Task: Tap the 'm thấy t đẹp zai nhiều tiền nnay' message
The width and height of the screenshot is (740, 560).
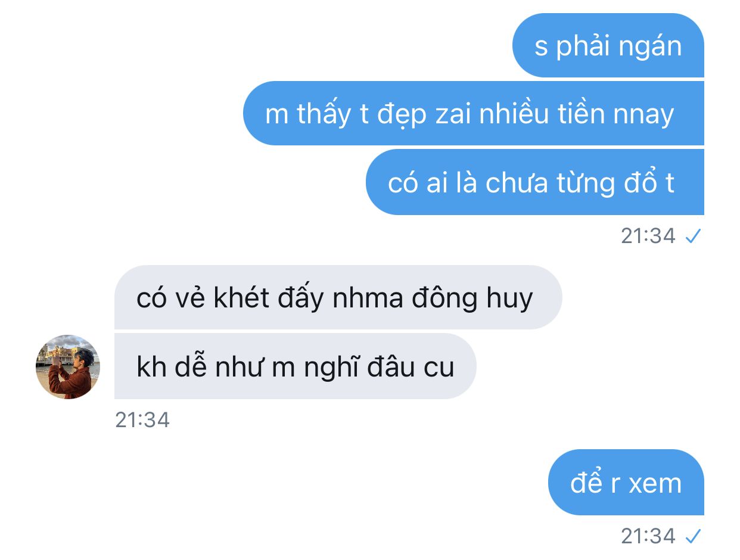Action: 474,113
